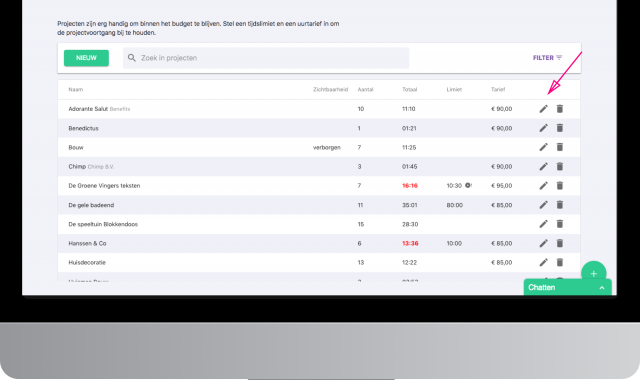This screenshot has width=640, height=380.
Task: Click the 80:00 limit value
Action: [454, 205]
